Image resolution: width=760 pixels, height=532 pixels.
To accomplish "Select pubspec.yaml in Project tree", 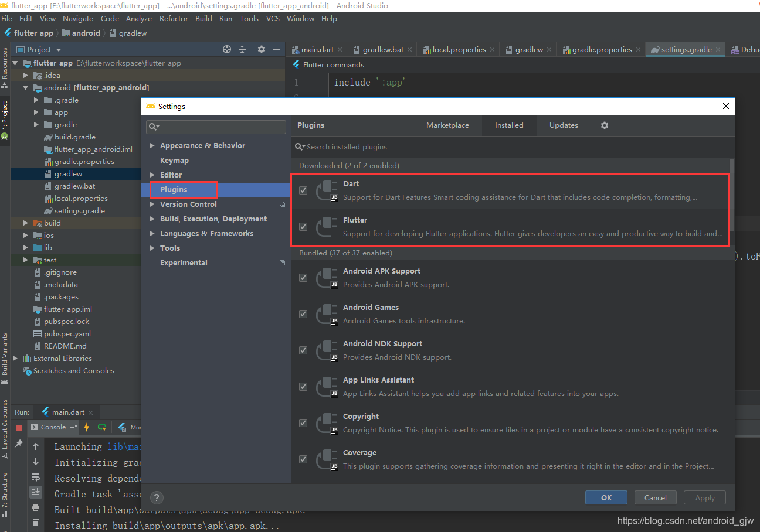I will click(67, 334).
